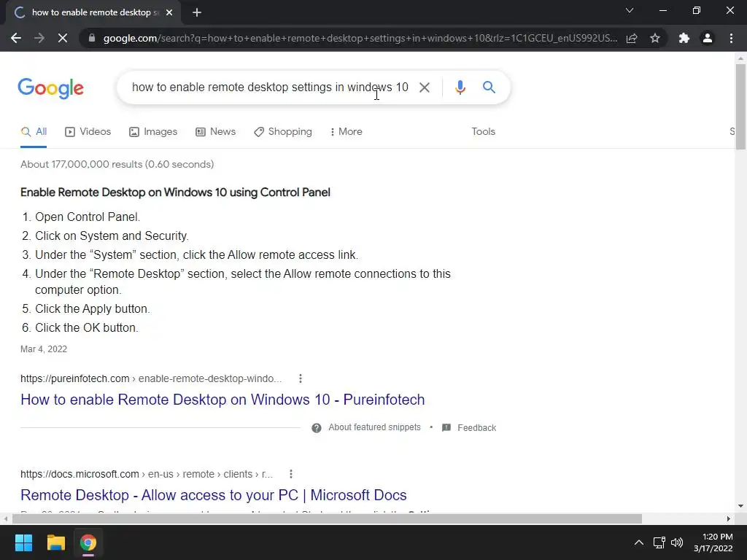Viewport: 747px width, 560px height.
Task: Click the Chrome taskbar icon
Action: point(88,542)
